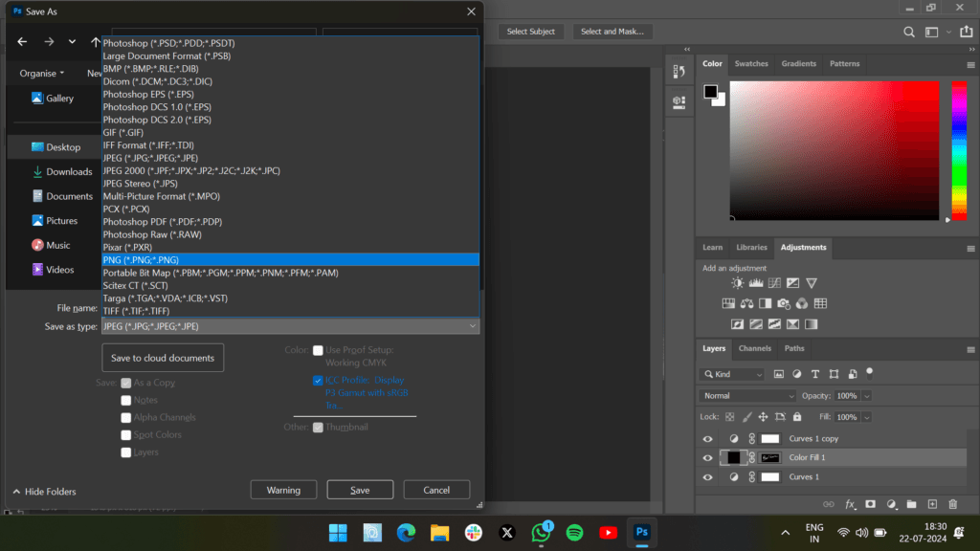Switch to the Paths tab
Screen dimensions: 980x551
(x=794, y=348)
